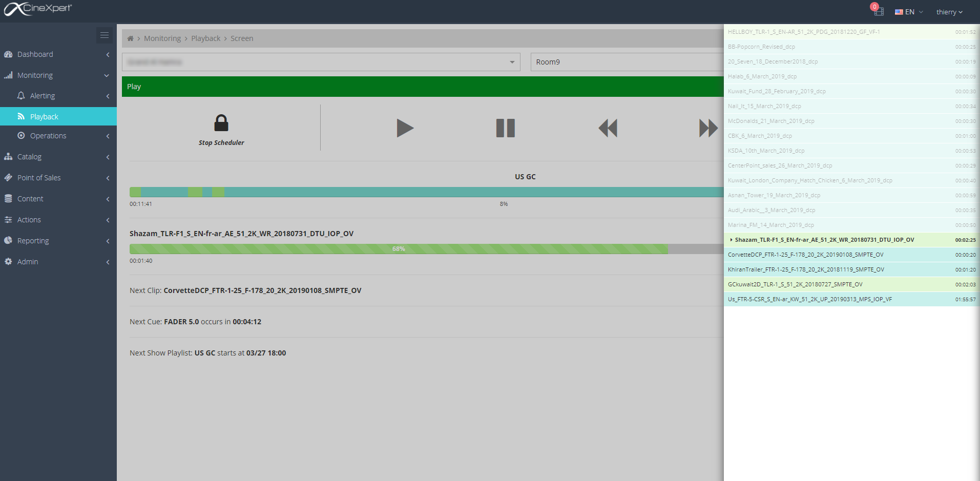
Task: Click the Monitoring signal bars icon
Action: pyautogui.click(x=8, y=75)
